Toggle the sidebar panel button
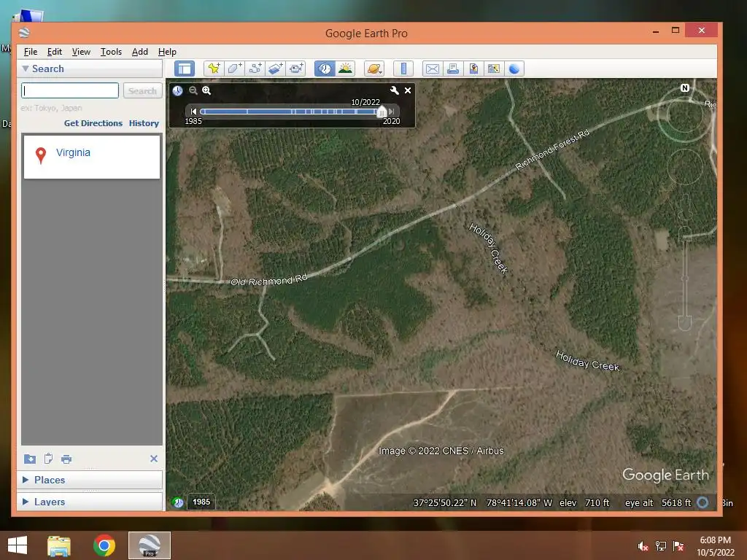The width and height of the screenshot is (747, 560). (185, 69)
